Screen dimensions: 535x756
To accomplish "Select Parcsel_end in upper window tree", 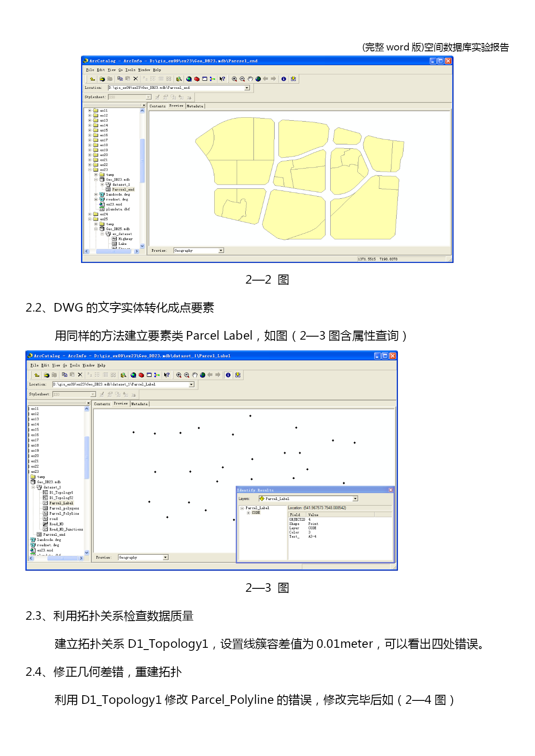I will pos(123,190).
